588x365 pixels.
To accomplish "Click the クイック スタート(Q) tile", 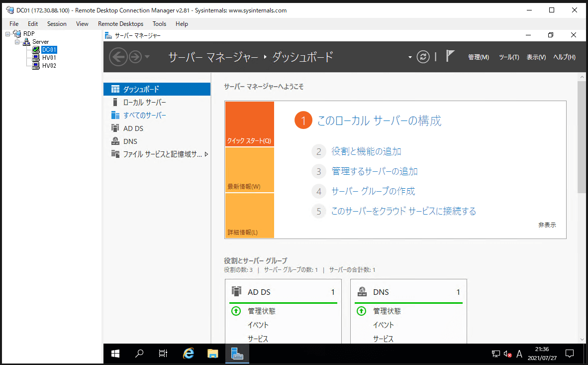I will (x=250, y=124).
